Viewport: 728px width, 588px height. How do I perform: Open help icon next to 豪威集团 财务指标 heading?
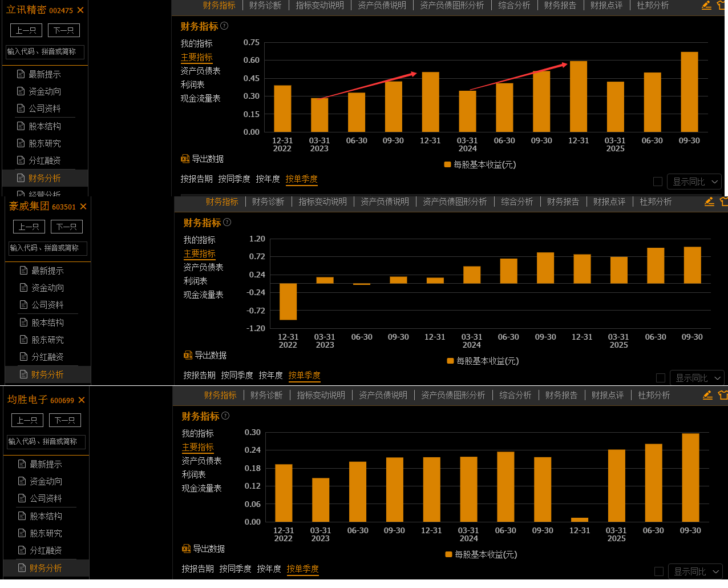click(x=227, y=222)
